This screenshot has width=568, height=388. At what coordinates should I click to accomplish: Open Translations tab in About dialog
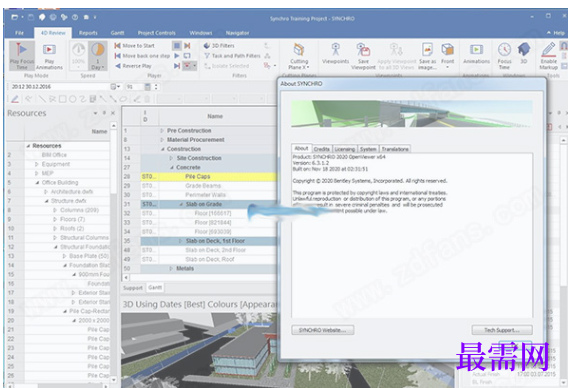[395, 149]
